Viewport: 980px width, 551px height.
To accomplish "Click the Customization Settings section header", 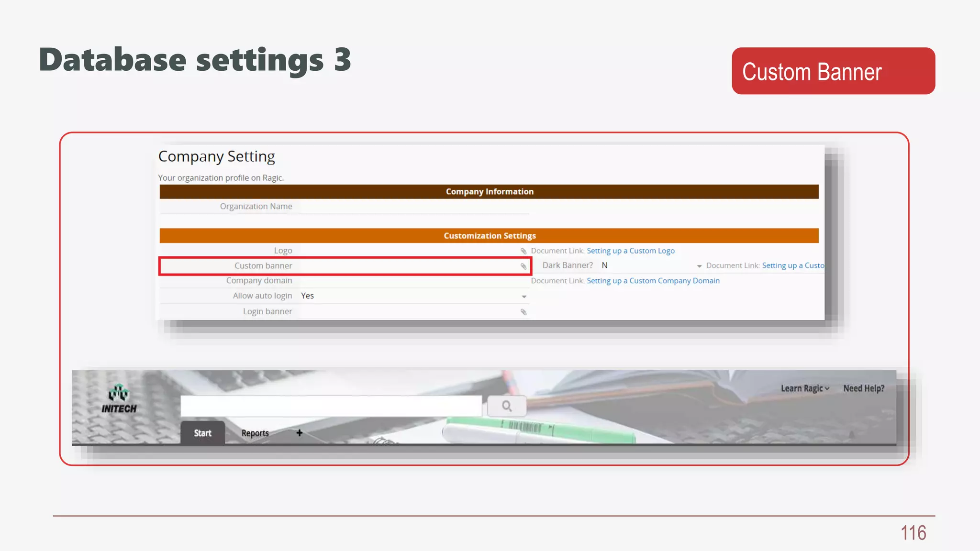I will [489, 236].
